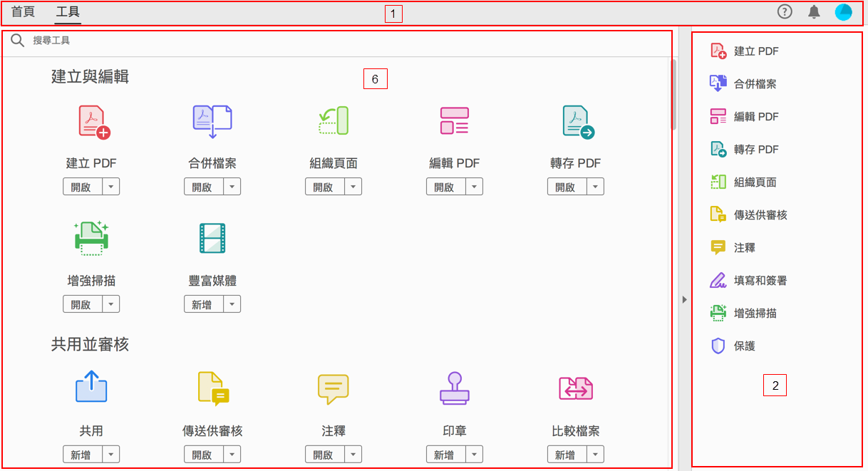Expand the dropdown next to 建立 PDF 開啟 button

(110, 186)
